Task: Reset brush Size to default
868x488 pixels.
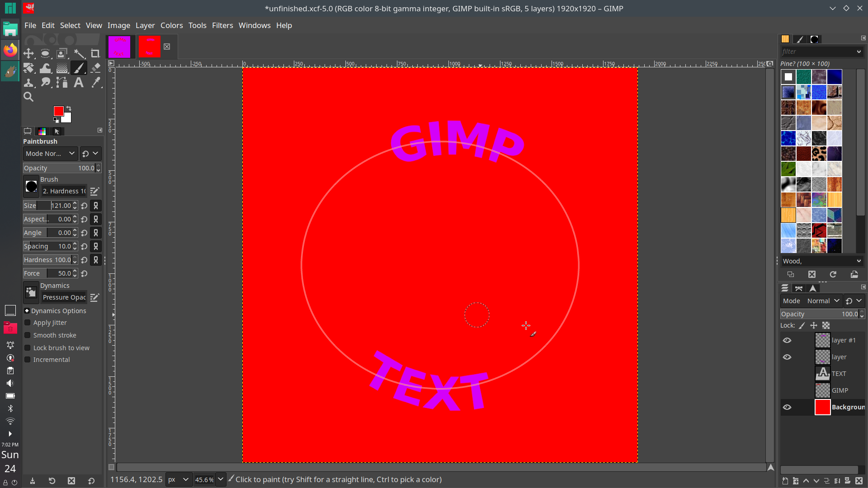Action: (84, 206)
